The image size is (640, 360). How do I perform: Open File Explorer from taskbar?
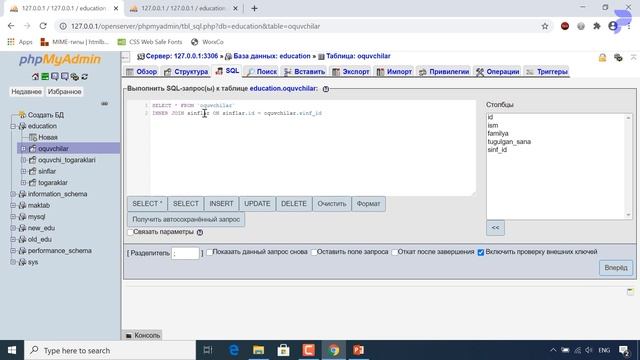tap(258, 350)
